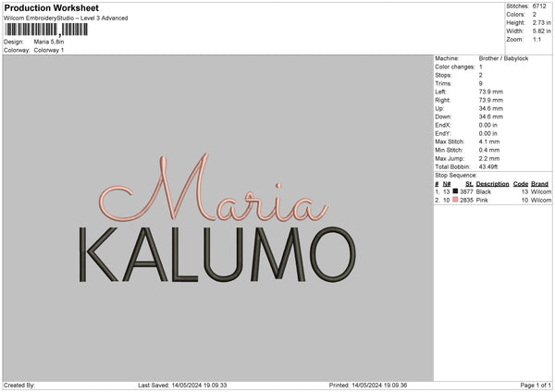Click the Color changes label
This screenshot has height=392, width=555.
[455, 67]
